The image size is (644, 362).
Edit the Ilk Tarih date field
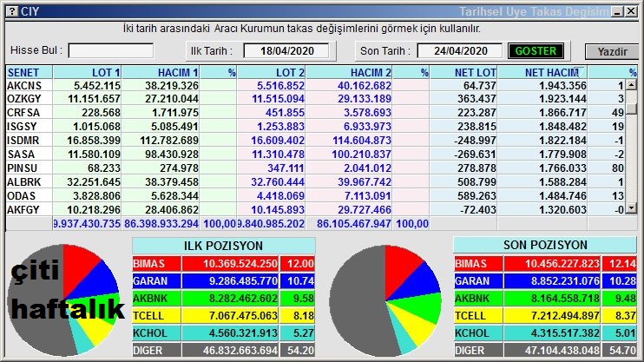286,51
